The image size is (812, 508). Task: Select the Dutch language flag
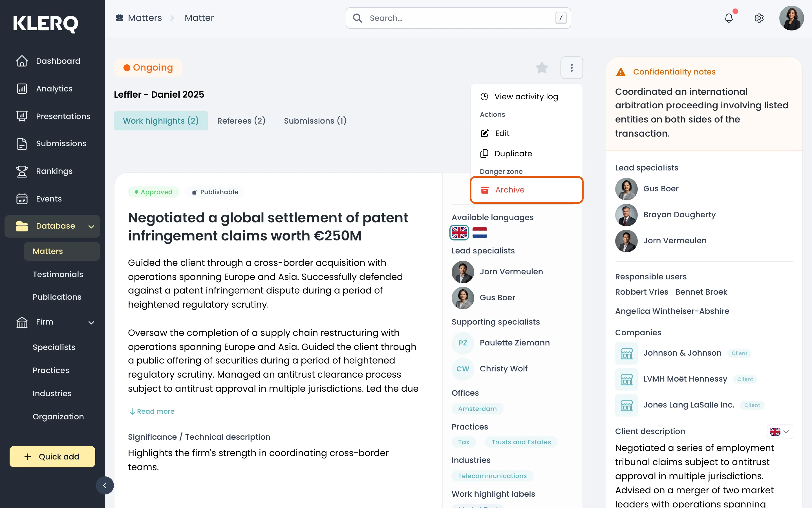(x=480, y=233)
